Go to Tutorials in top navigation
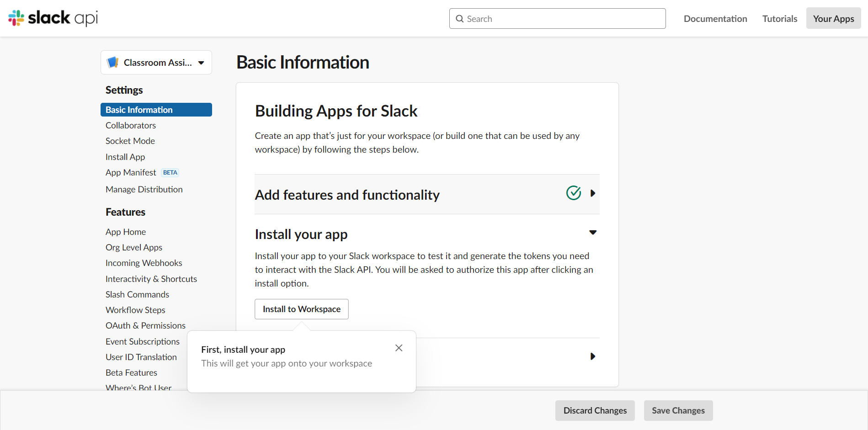The height and width of the screenshot is (430, 868). pyautogui.click(x=779, y=19)
